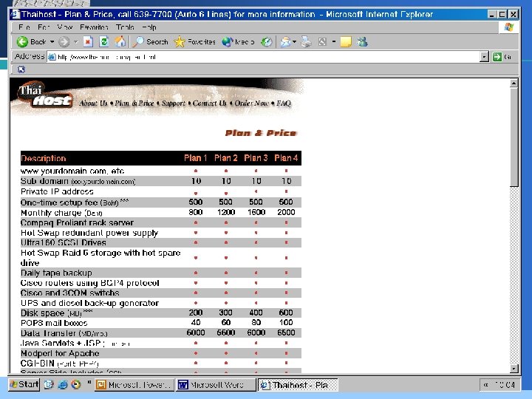Refresh the page using the green arrows icon

104,41
